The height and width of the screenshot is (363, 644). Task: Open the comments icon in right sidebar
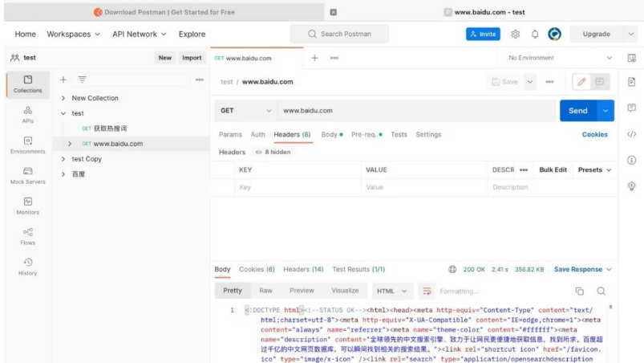(632, 108)
